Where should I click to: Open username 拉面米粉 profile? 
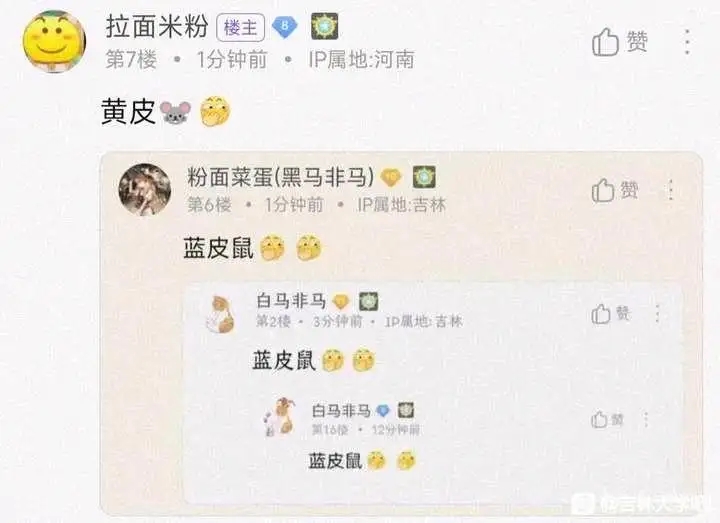(x=157, y=26)
